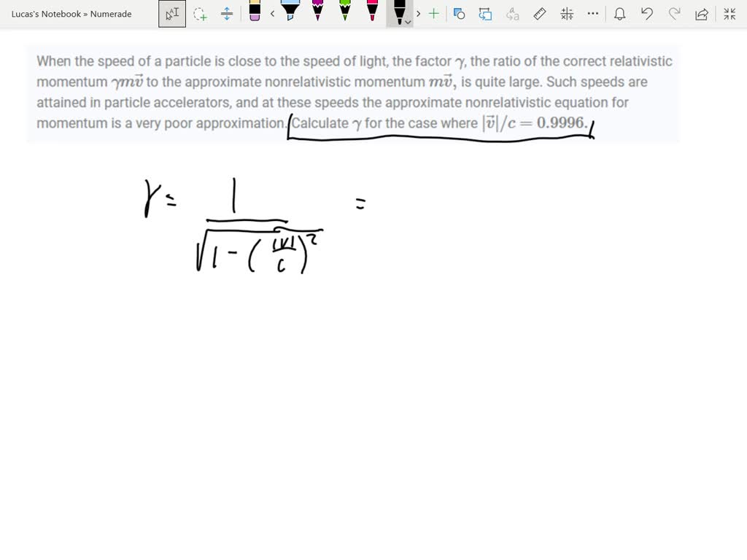Pick the green pen
This screenshot has width=747, height=560.
tap(344, 12)
